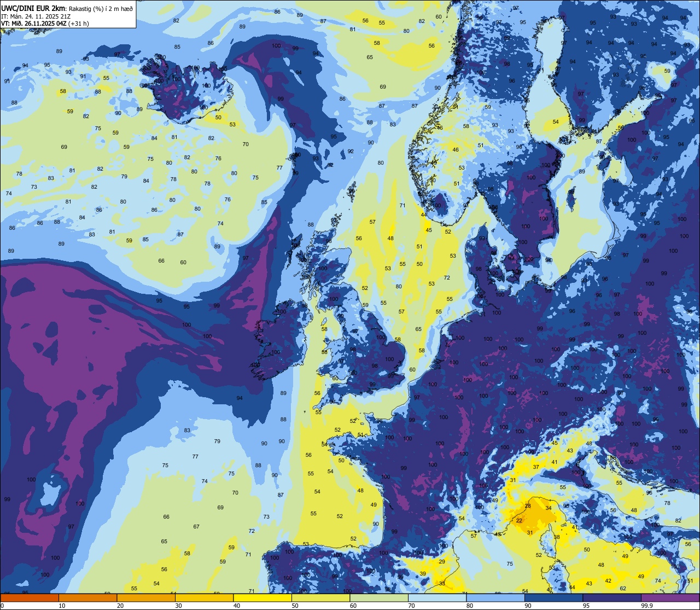Click the '29' humidity value on the map

pyautogui.click(x=442, y=561)
